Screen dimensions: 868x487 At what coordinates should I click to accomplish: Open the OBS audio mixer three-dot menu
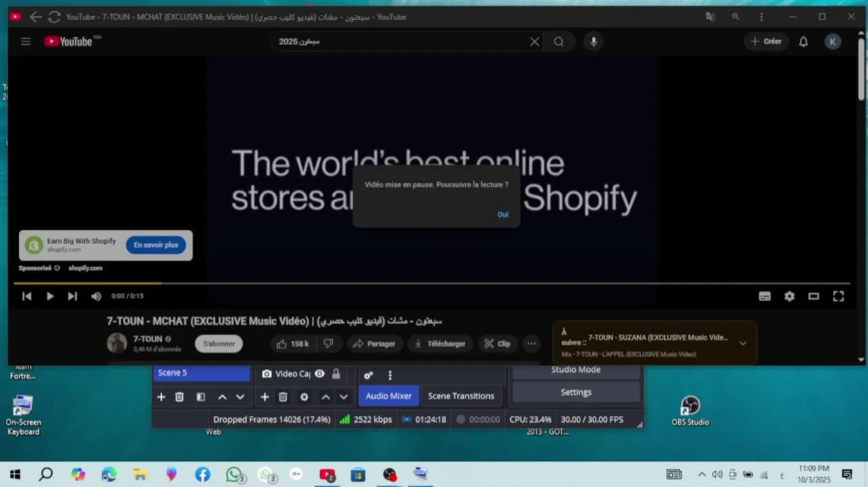pyautogui.click(x=389, y=375)
